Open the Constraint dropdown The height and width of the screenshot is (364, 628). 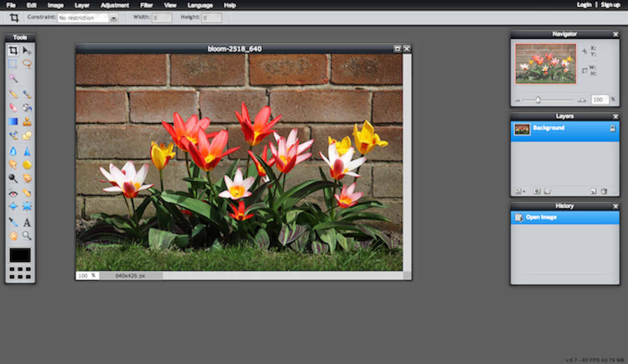pos(114,18)
